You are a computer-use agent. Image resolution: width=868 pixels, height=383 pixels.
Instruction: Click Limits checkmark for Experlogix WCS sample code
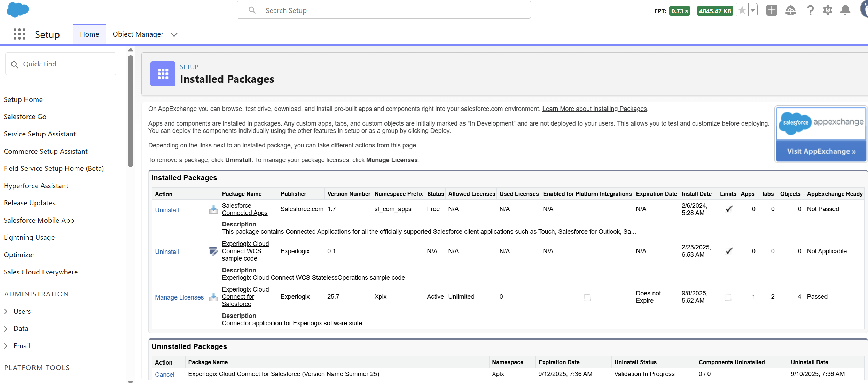(728, 251)
